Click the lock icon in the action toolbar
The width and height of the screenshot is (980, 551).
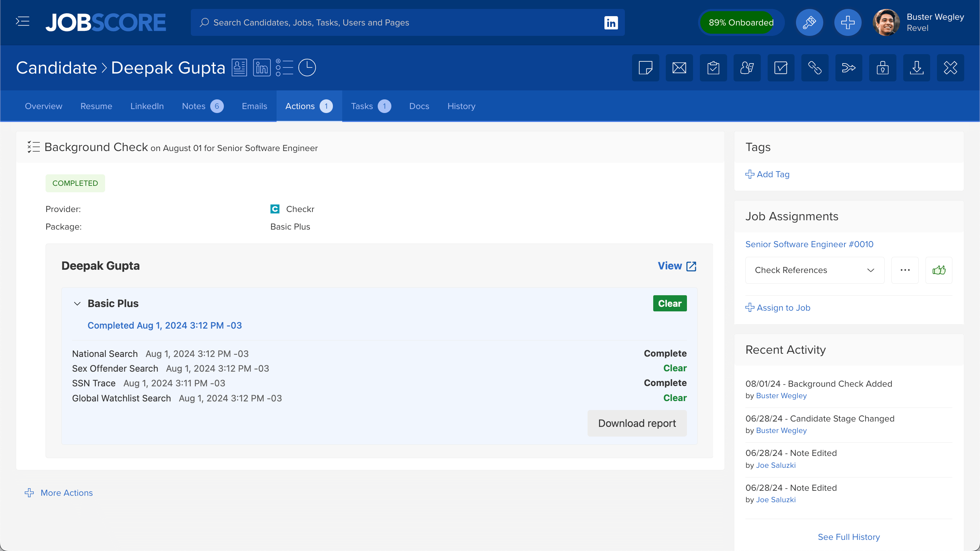tap(882, 68)
